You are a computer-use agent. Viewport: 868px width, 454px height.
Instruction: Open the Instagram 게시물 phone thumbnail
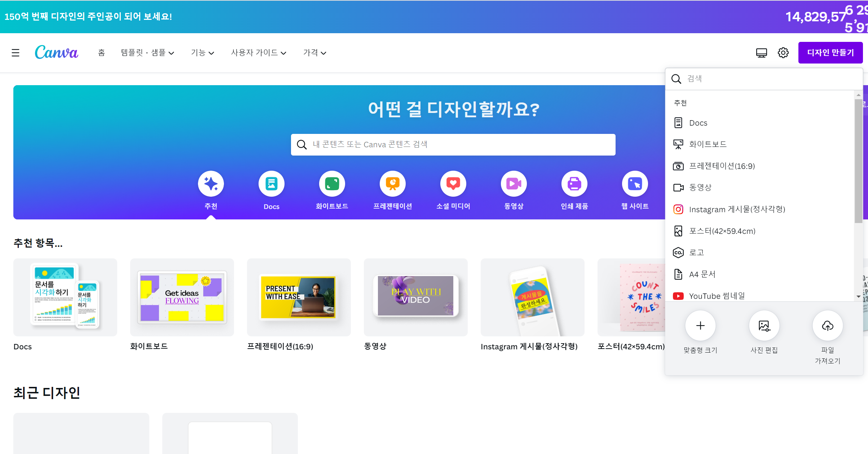pyautogui.click(x=533, y=297)
